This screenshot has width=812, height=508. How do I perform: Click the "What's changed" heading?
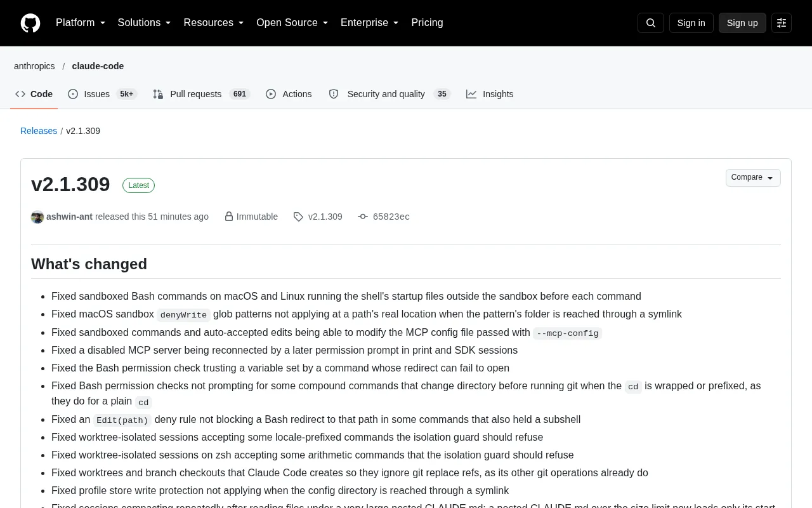[89, 264]
